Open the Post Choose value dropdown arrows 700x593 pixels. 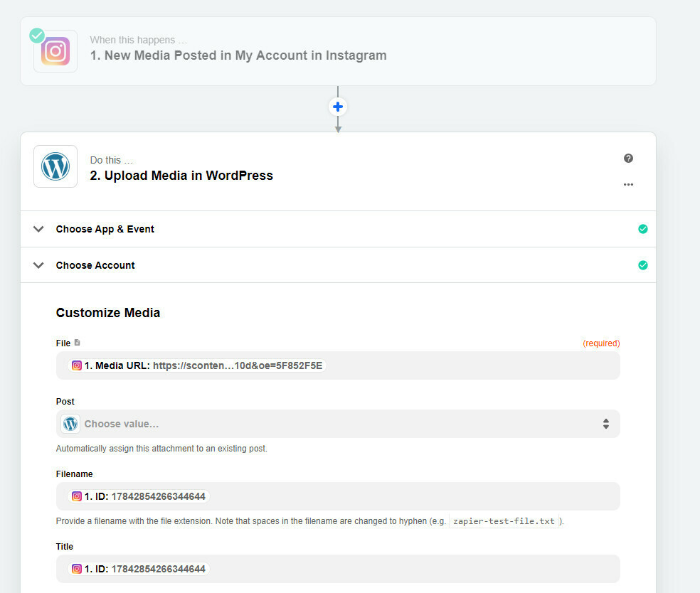click(x=606, y=424)
